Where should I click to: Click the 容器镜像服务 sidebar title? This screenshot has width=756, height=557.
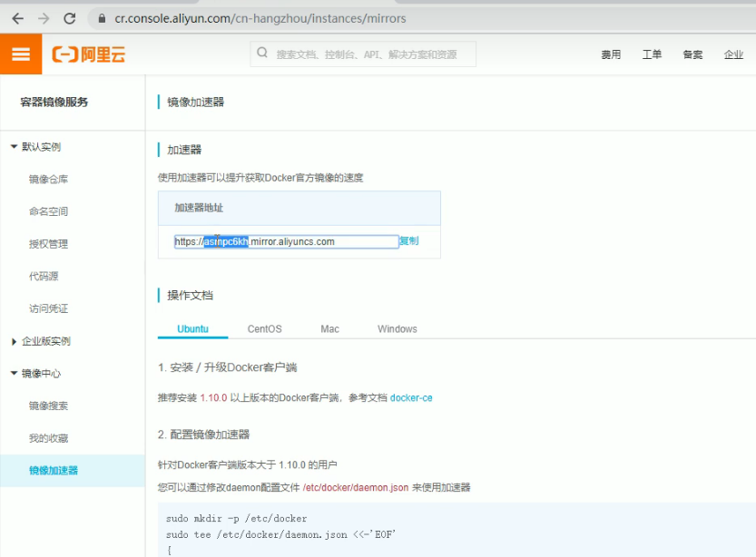coord(54,103)
